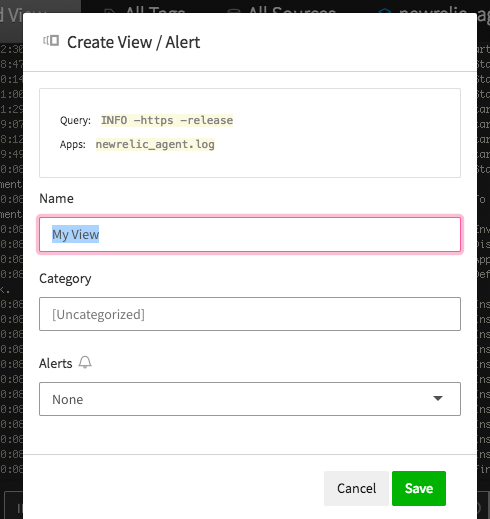Click the Alerts bell icon
The width and height of the screenshot is (490, 519).
pyautogui.click(x=85, y=362)
